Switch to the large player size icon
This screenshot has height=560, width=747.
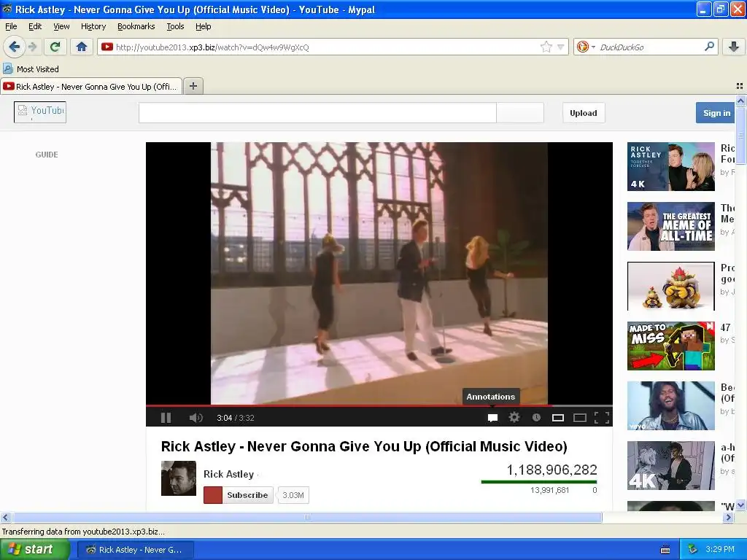(580, 418)
